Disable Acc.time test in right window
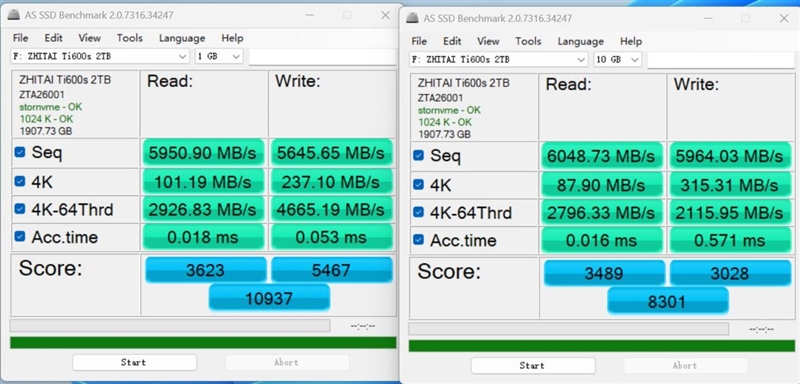The height and width of the screenshot is (384, 800). pyautogui.click(x=418, y=239)
